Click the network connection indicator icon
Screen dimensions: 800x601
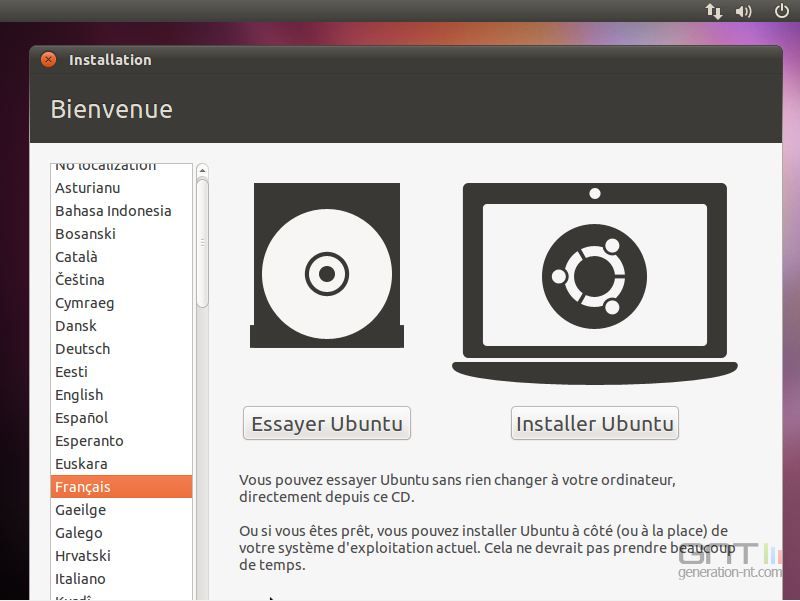(714, 11)
